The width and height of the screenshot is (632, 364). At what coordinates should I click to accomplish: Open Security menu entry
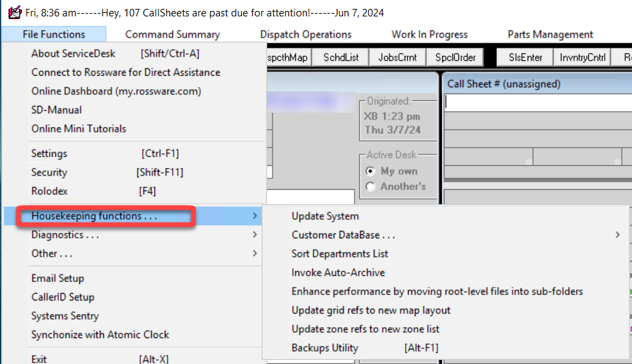135,172
